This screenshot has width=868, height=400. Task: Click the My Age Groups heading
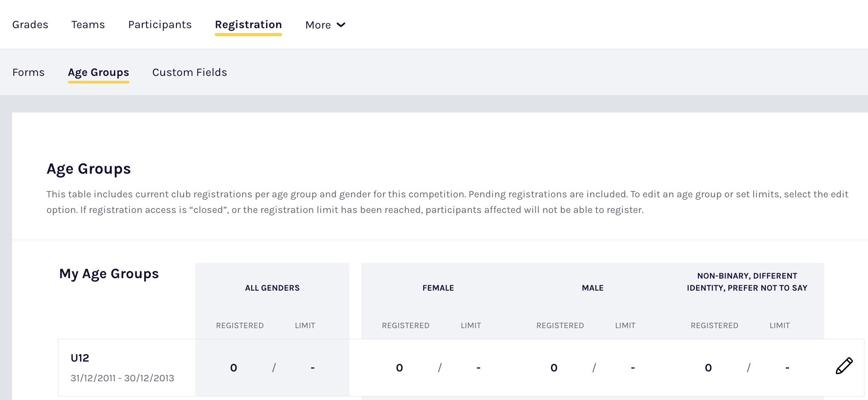[x=109, y=274]
